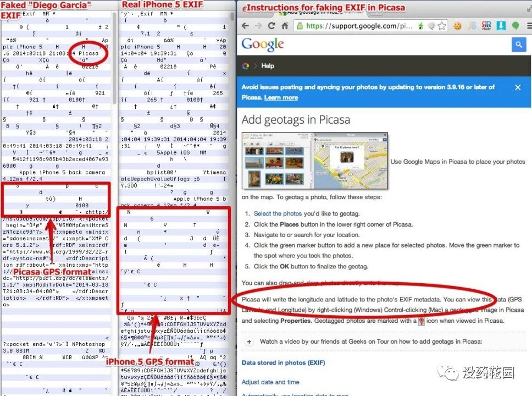
Task: Open the cookie extension icon
Action: (x=457, y=26)
